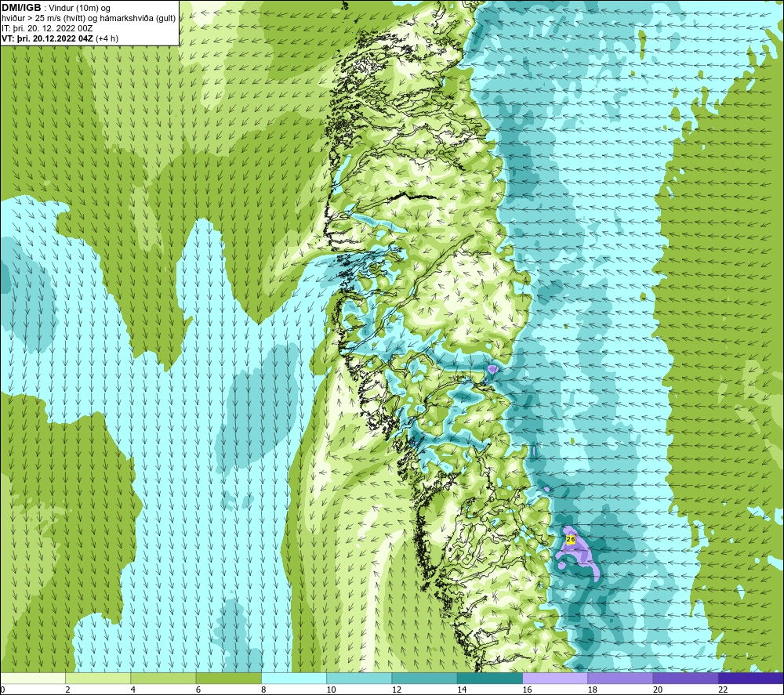Click the legend scale label "2"

click(67, 690)
